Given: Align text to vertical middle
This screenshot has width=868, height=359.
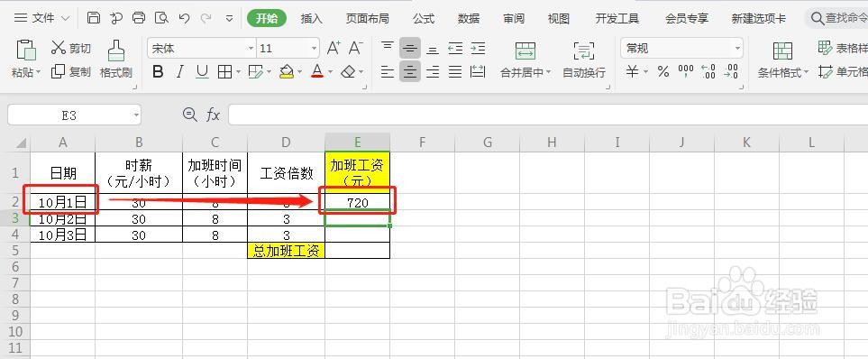Looking at the screenshot, I should (409, 48).
